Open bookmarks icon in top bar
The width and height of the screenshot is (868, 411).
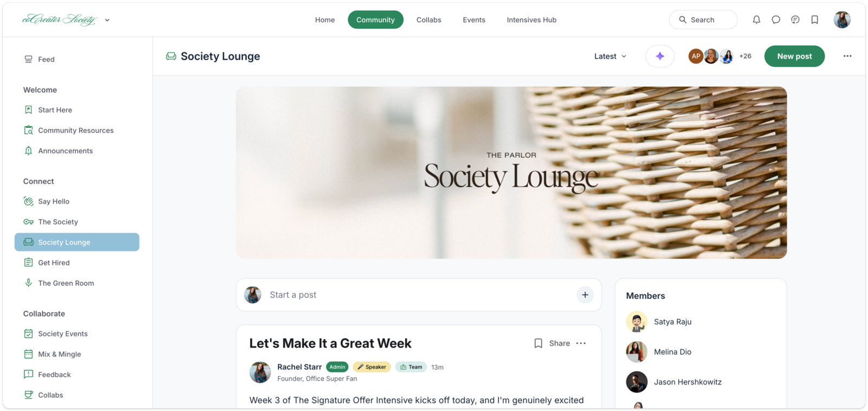tap(815, 20)
